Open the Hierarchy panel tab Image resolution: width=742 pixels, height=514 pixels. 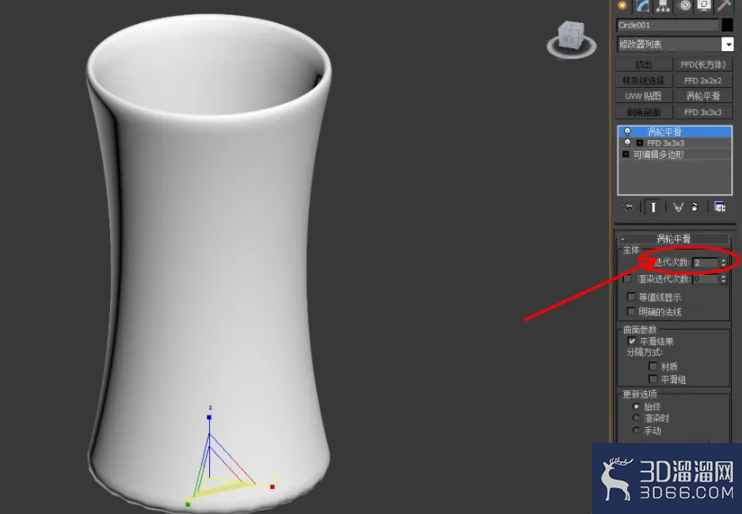[663, 6]
